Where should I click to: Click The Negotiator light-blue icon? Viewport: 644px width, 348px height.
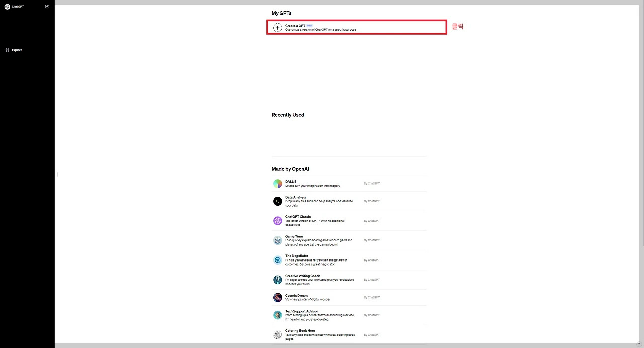[278, 260]
